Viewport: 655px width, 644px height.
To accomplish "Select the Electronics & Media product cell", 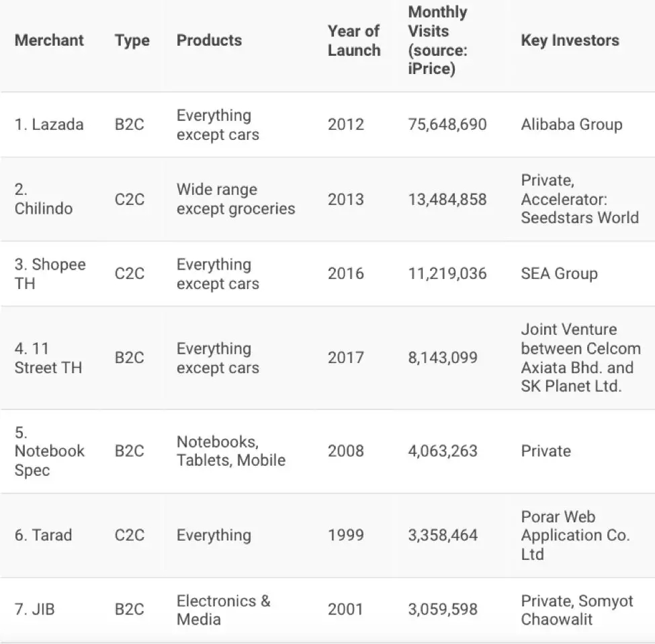I will 224,610.
